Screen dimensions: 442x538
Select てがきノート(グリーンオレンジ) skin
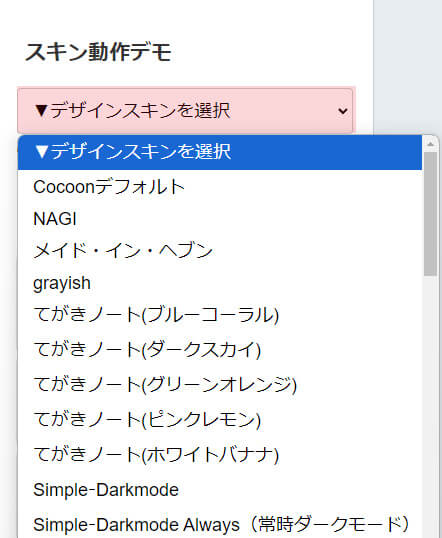tap(220, 385)
